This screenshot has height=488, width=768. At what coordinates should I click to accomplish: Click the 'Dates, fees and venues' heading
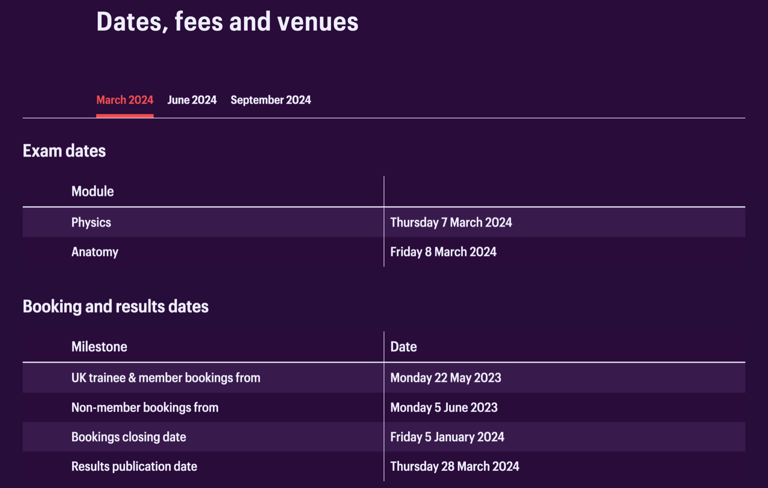[227, 21]
